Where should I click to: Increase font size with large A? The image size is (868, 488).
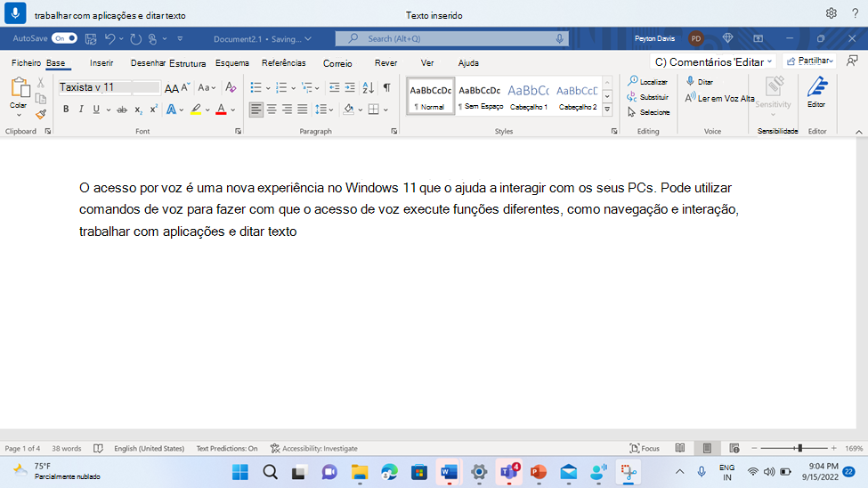[x=172, y=88]
